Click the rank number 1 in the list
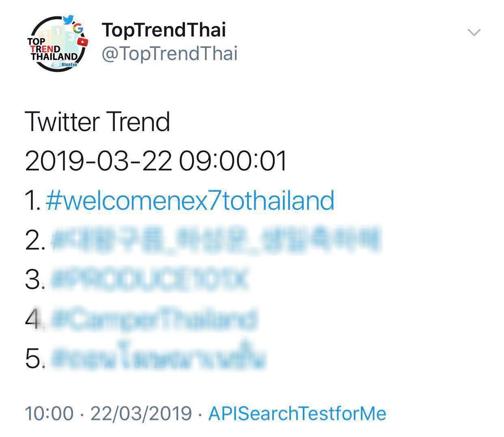Screen dimensions: 504x437 coord(32,200)
